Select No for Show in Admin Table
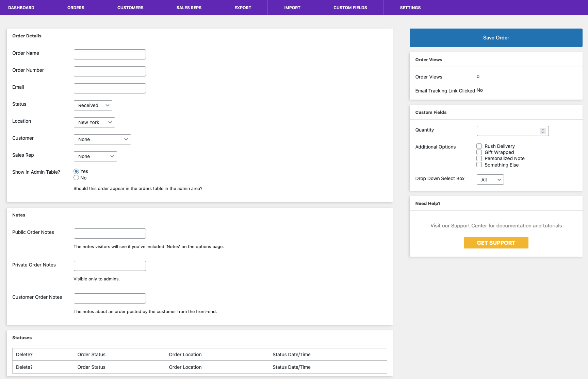The image size is (588, 379). (76, 177)
